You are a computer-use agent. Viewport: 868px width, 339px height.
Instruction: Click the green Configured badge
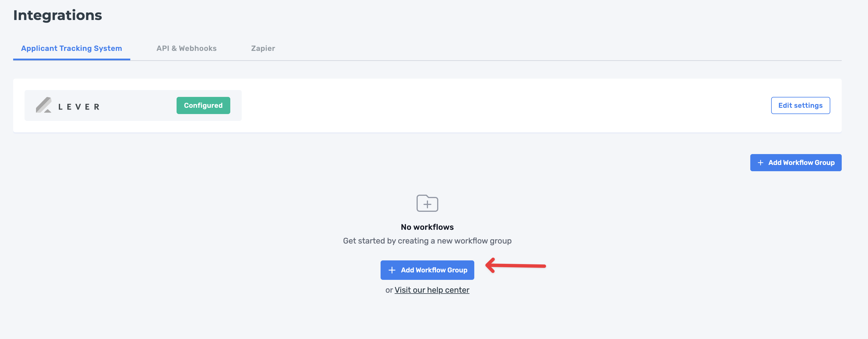tap(203, 105)
